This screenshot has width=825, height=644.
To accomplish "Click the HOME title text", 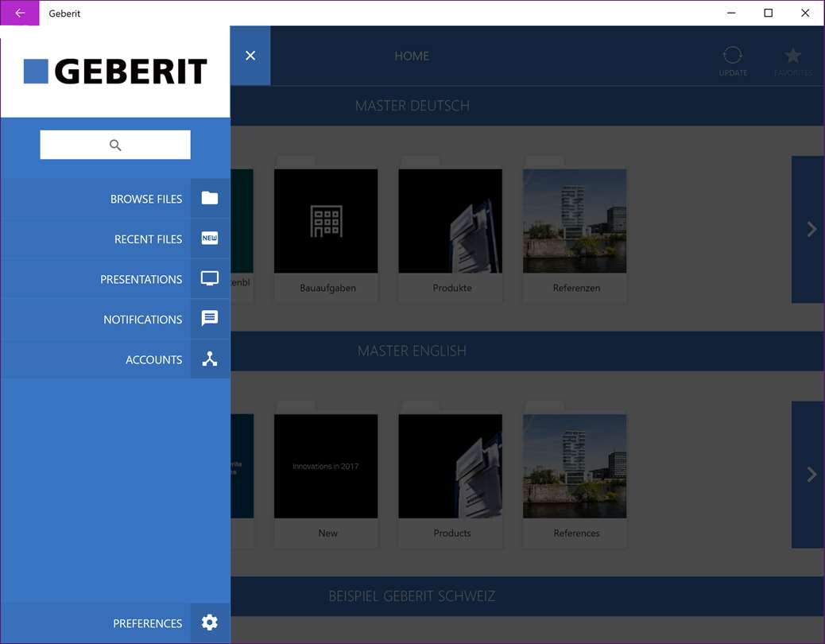I will click(x=412, y=56).
